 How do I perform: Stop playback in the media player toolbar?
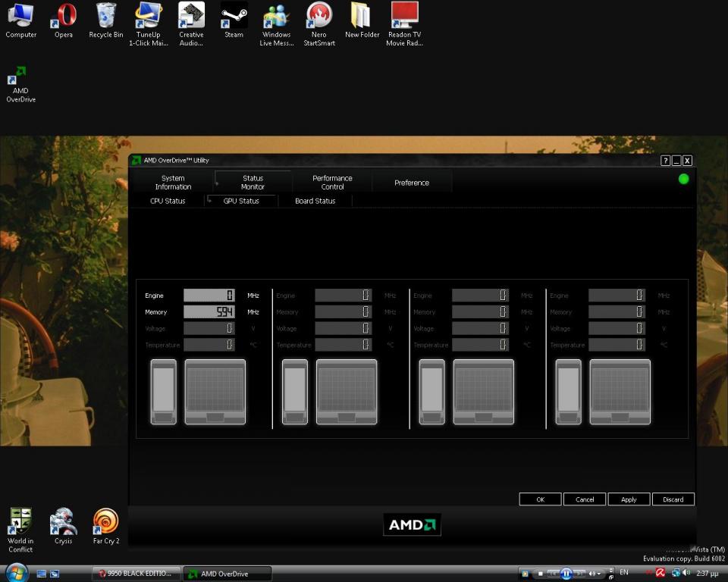click(x=540, y=574)
